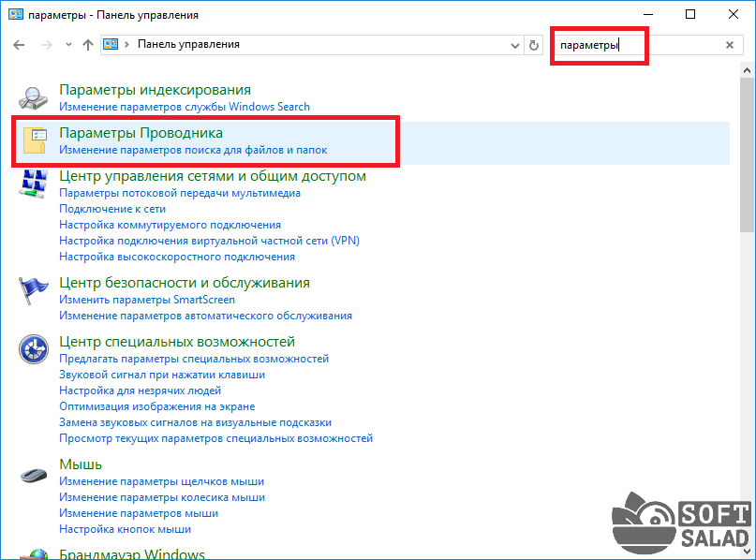This screenshot has height=560, width=756.
Task: Open Центр безопасности и обслуживания
Action: pos(185,283)
